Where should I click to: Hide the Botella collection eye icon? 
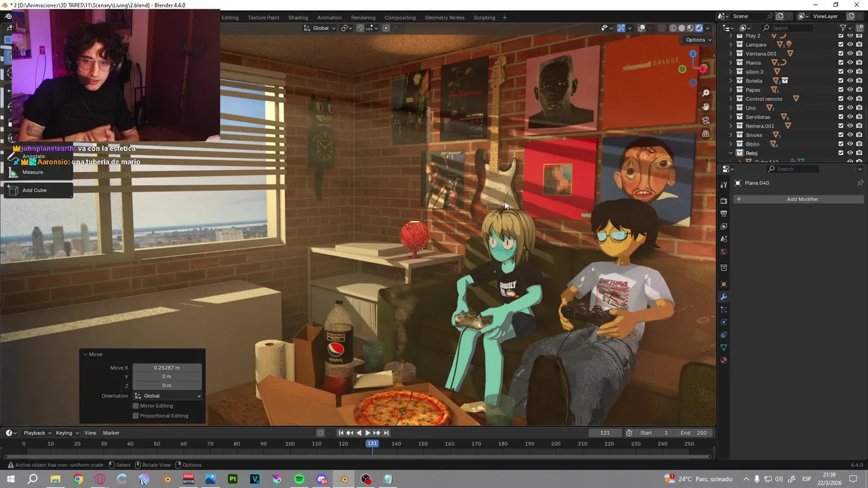tap(850, 81)
